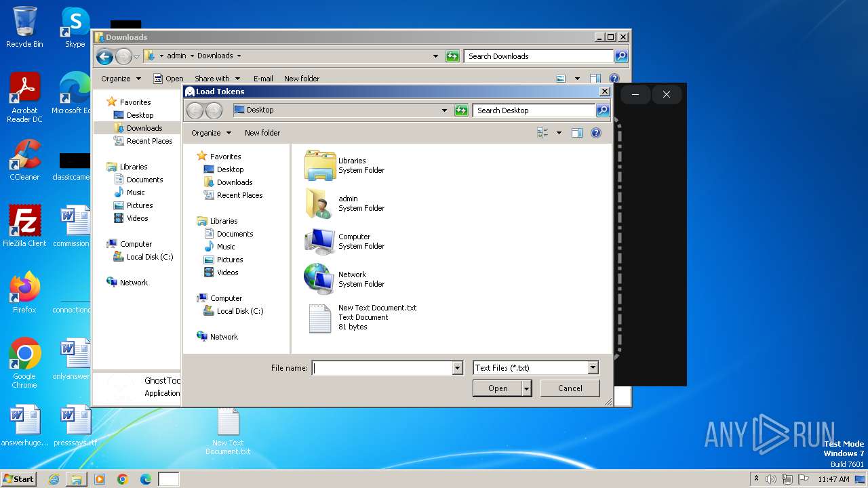The height and width of the screenshot is (488, 868).
Task: Open the Start menu
Action: 18,479
